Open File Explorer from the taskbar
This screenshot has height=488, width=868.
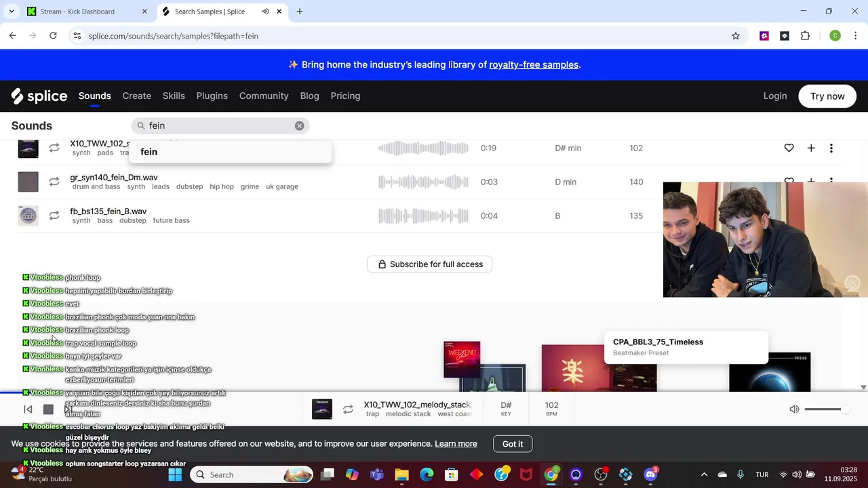(401, 474)
